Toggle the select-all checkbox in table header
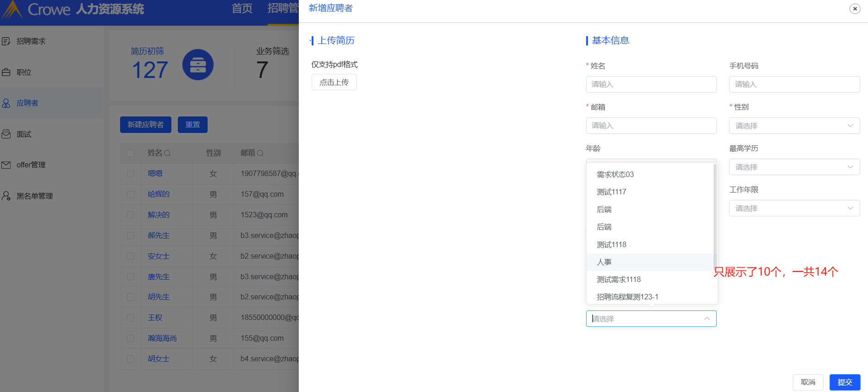Screen dimensions: 868x392 tap(131, 153)
